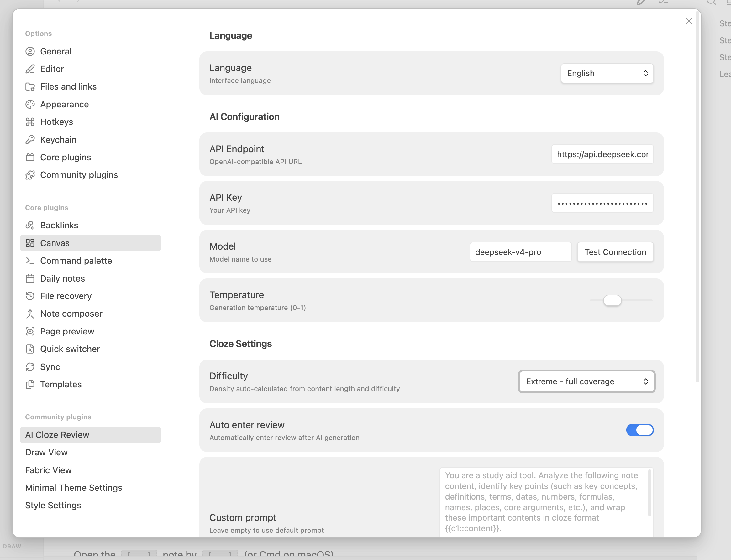Viewport: 731px width, 560px height.
Task: Click the Community plugins puzzle icon
Action: click(30, 175)
